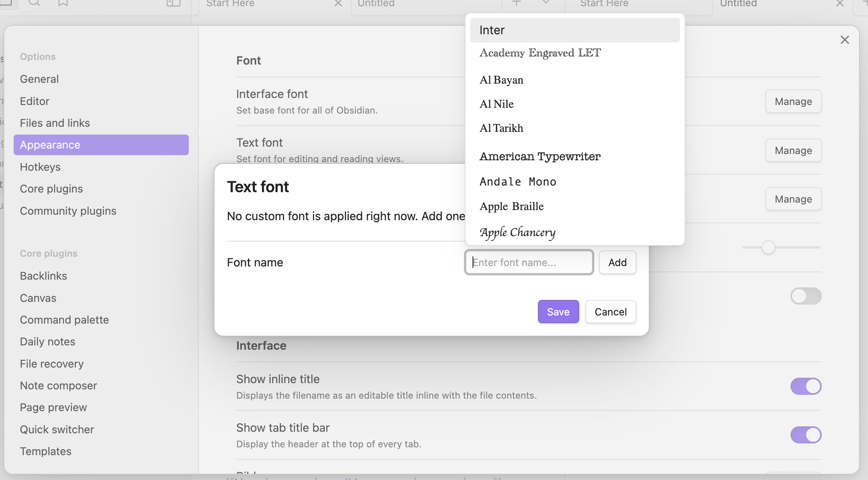868x480 pixels.
Task: Select Apple Chancery font suggestion
Action: pos(517,232)
